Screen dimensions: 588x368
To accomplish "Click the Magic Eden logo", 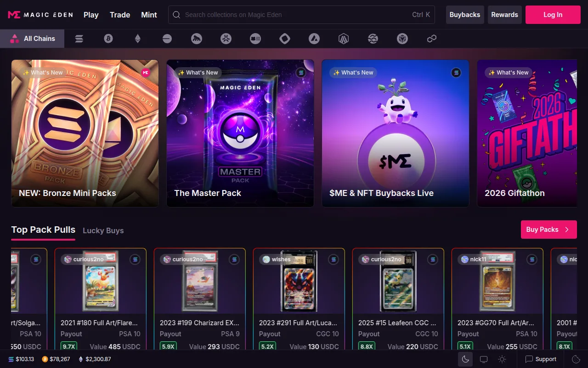I will pyautogui.click(x=40, y=15).
